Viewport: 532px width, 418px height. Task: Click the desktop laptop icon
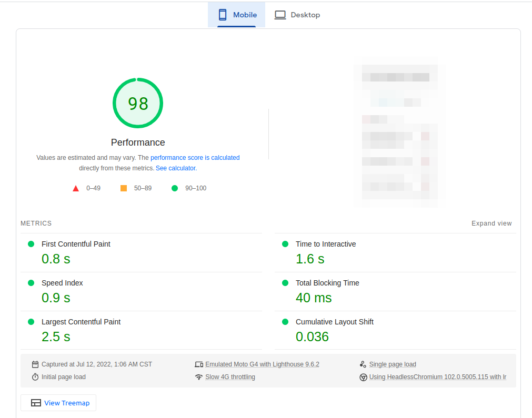coord(280,15)
